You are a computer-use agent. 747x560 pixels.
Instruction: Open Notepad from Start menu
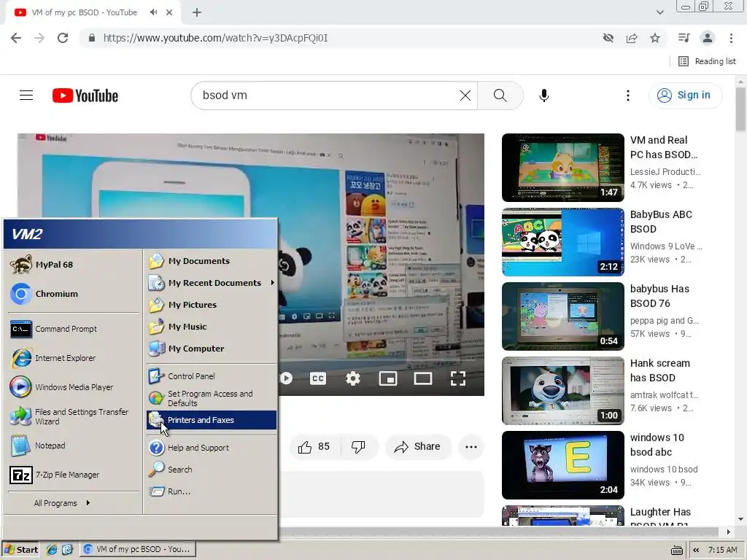(74, 446)
